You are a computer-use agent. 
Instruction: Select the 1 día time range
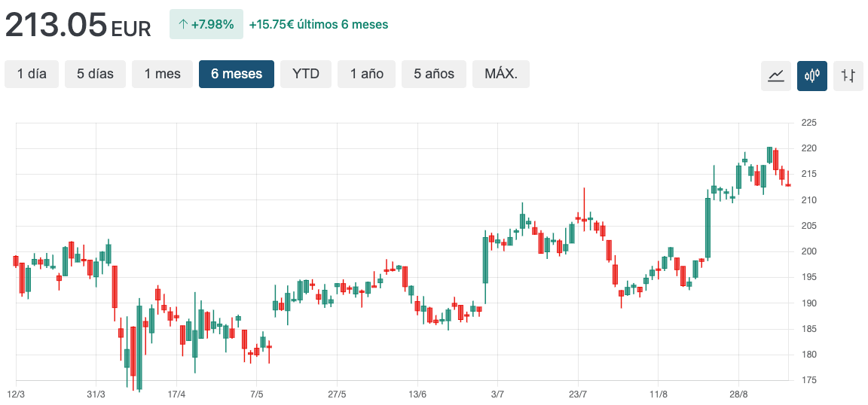click(32, 74)
